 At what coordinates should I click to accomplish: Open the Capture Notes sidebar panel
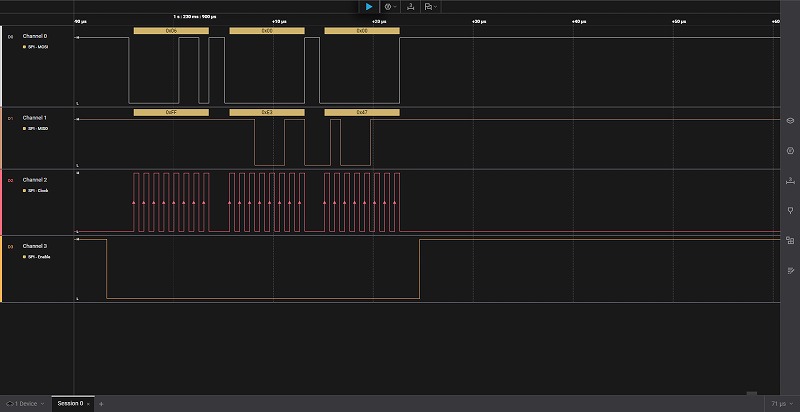pyautogui.click(x=790, y=270)
